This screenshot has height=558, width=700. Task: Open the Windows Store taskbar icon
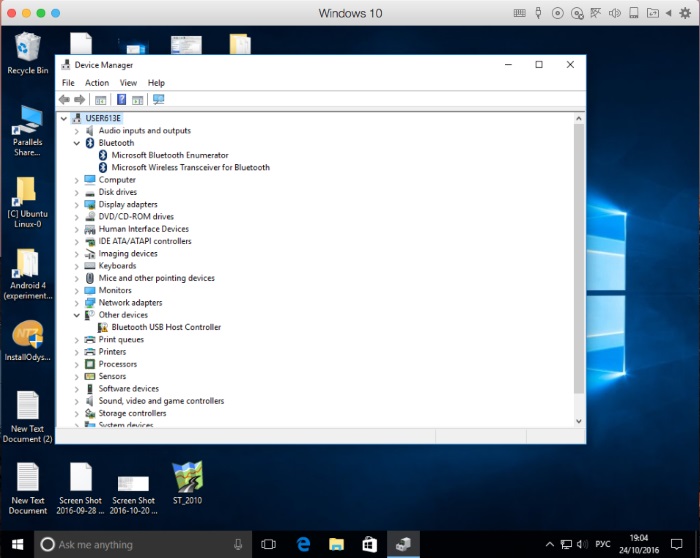[x=369, y=545]
